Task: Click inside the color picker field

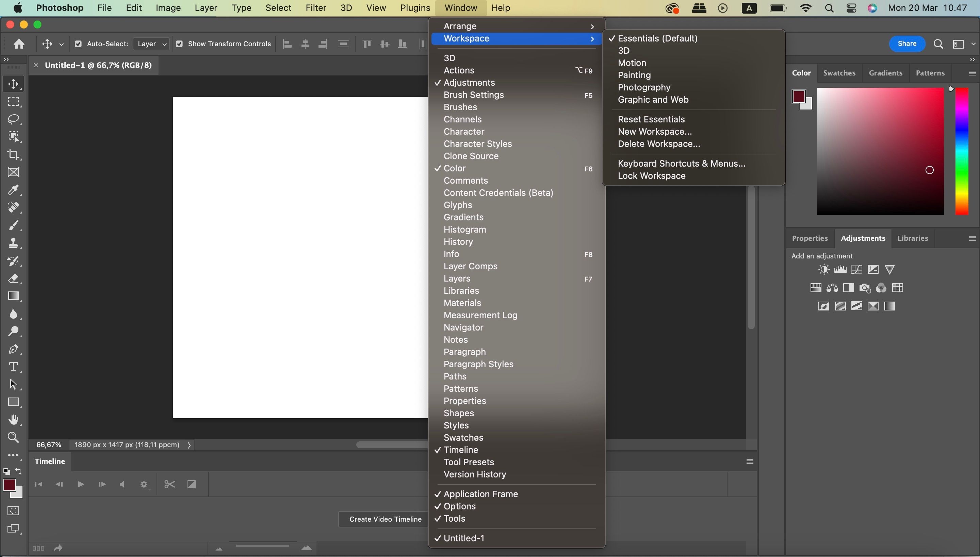Action: click(x=880, y=151)
